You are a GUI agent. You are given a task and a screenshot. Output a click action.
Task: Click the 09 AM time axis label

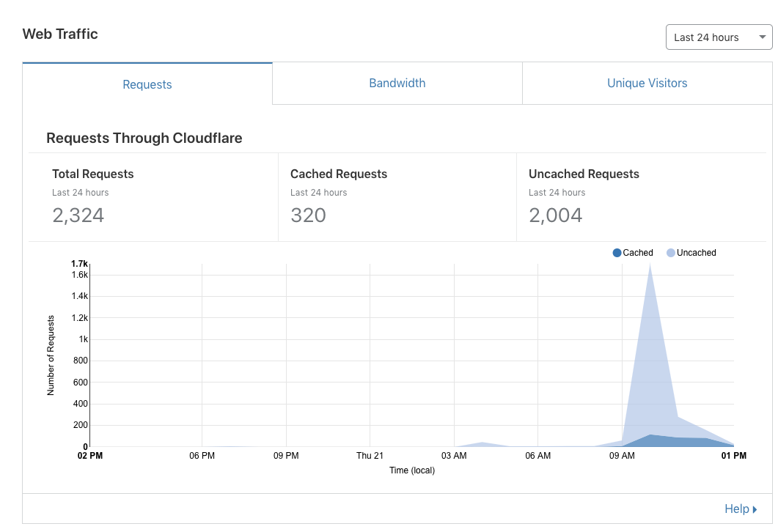coord(622,456)
